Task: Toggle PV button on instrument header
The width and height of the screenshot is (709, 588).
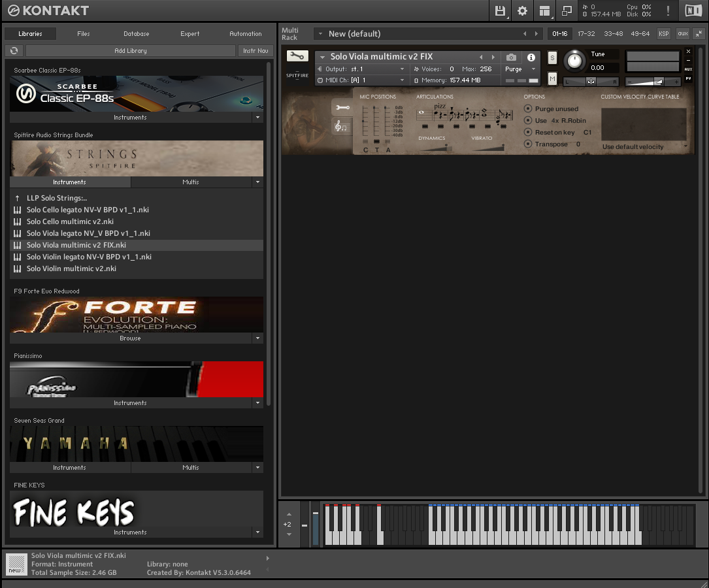Action: (x=688, y=78)
